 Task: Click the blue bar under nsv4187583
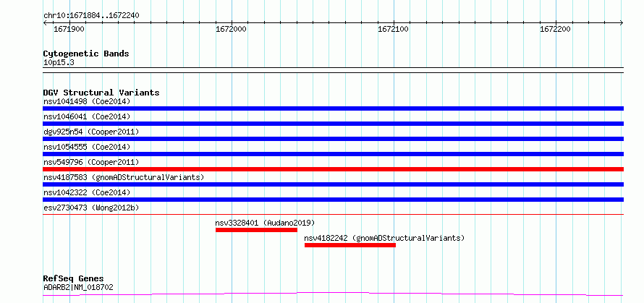(x=333, y=184)
